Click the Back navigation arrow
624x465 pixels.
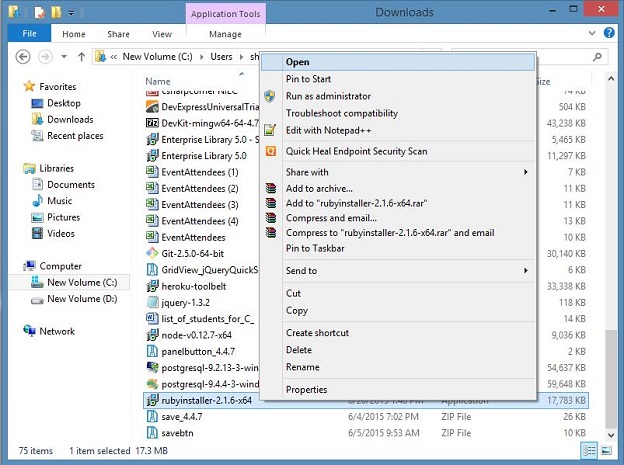point(23,57)
